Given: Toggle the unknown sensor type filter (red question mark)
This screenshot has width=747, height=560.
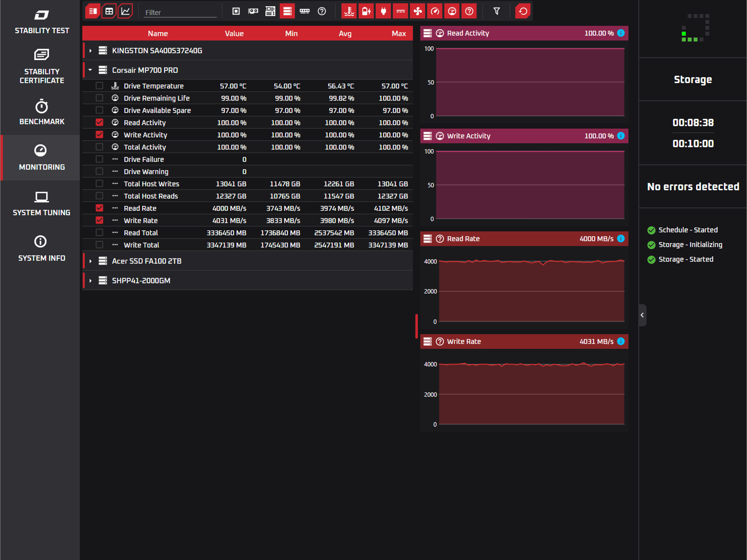Looking at the screenshot, I should (469, 11).
